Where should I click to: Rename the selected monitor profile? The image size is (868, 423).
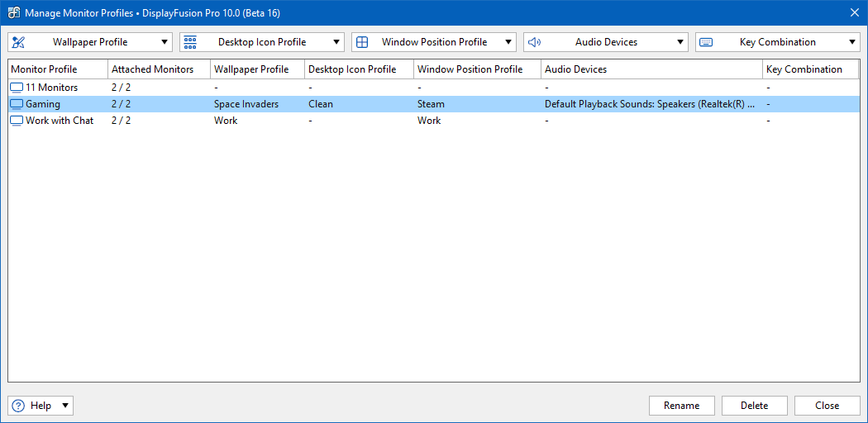[681, 406]
